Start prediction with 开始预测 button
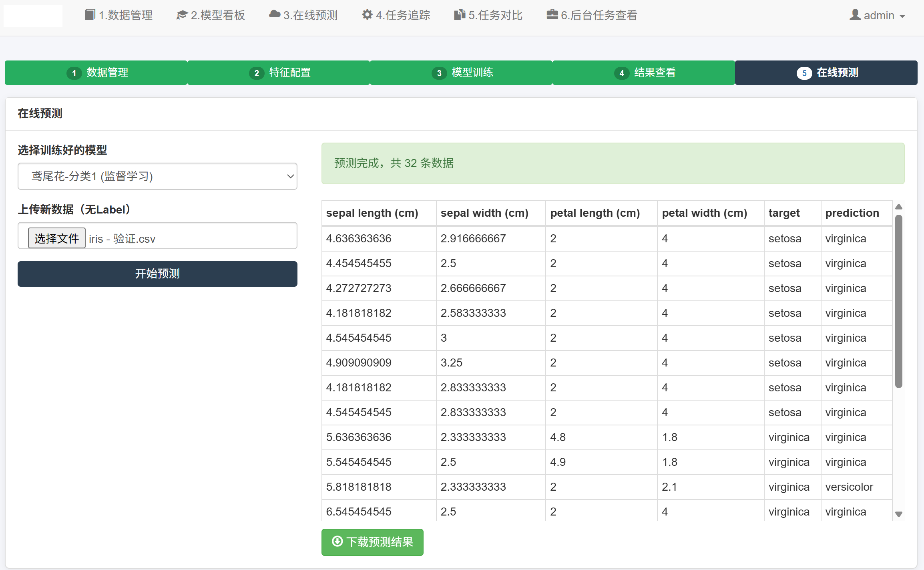Viewport: 924px width, 570px height. coord(157,274)
